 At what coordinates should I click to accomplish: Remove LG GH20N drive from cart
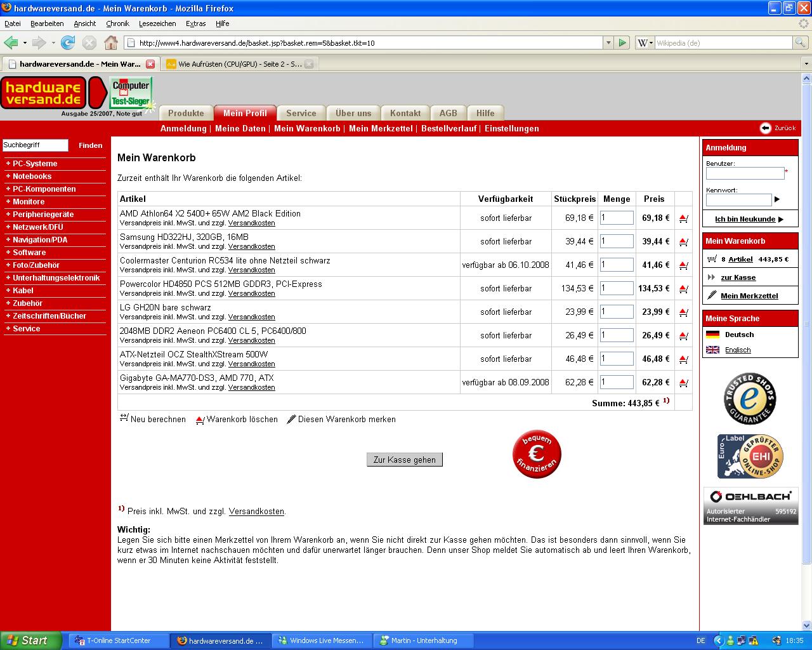(683, 312)
